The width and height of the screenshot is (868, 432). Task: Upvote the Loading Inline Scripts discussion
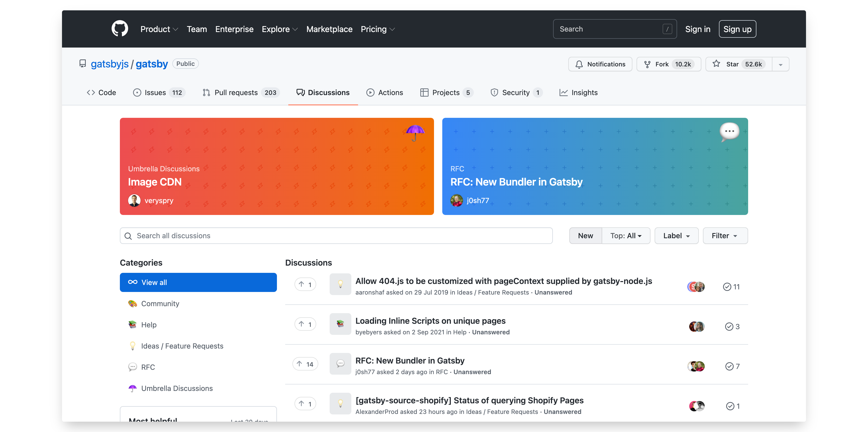305,324
